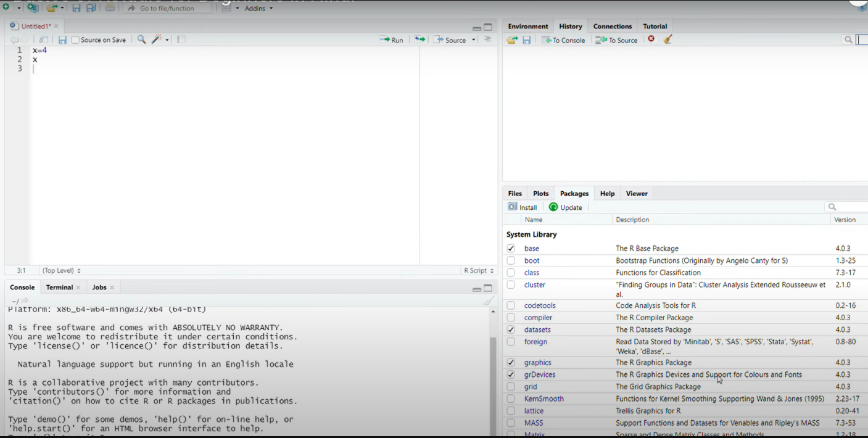Viewport: 868px width, 438px height.
Task: Open the Plots tab
Action: pos(540,194)
